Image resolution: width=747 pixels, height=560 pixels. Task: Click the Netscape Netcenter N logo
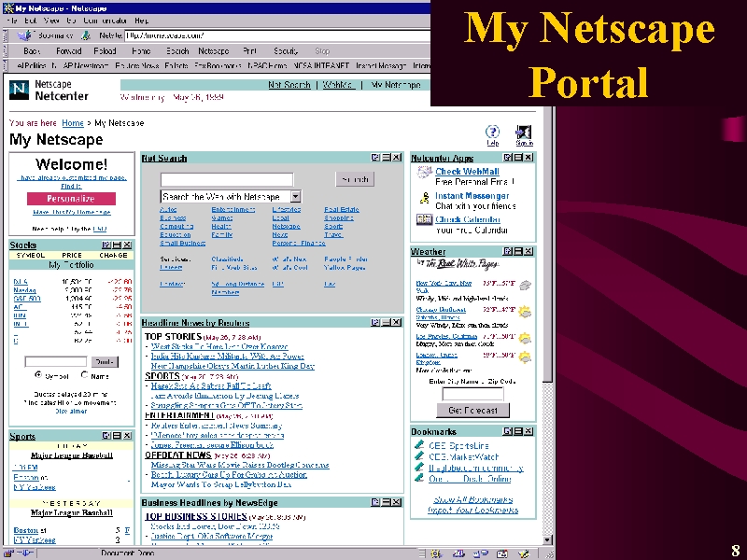20,90
